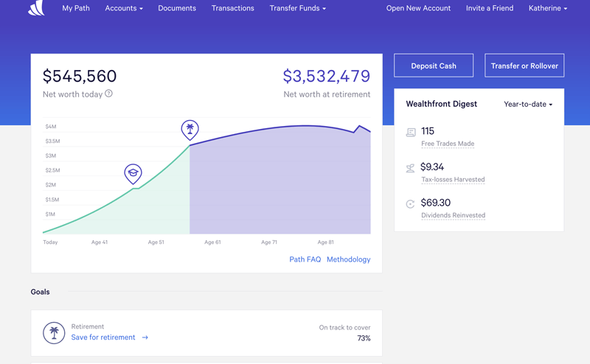Open the Free Trades Made label
Image resolution: width=590 pixels, height=364 pixels.
click(448, 144)
